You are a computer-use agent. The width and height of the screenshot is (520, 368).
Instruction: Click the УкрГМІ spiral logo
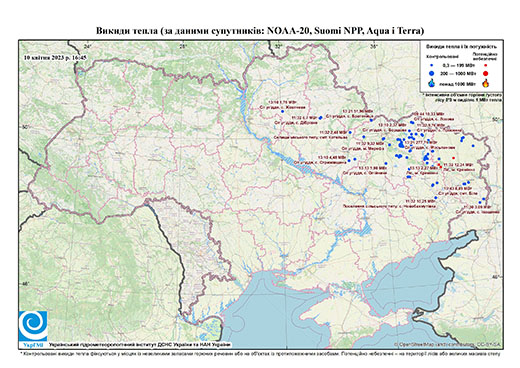tap(33, 326)
